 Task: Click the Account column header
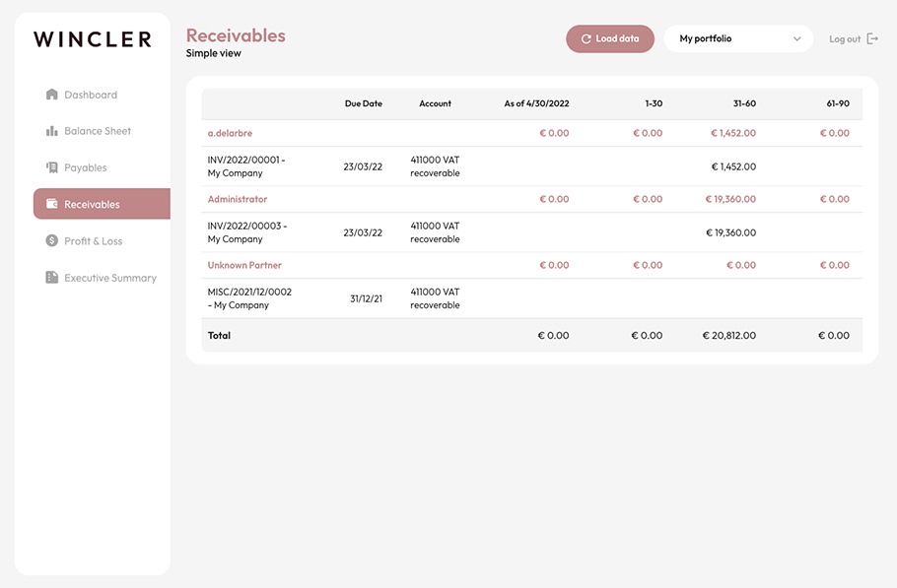point(435,103)
